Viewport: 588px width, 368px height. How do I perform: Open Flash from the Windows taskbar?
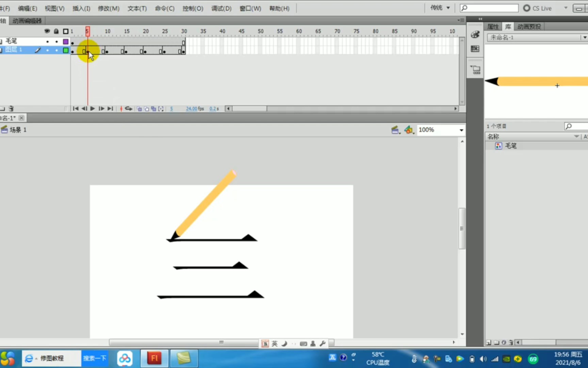154,358
